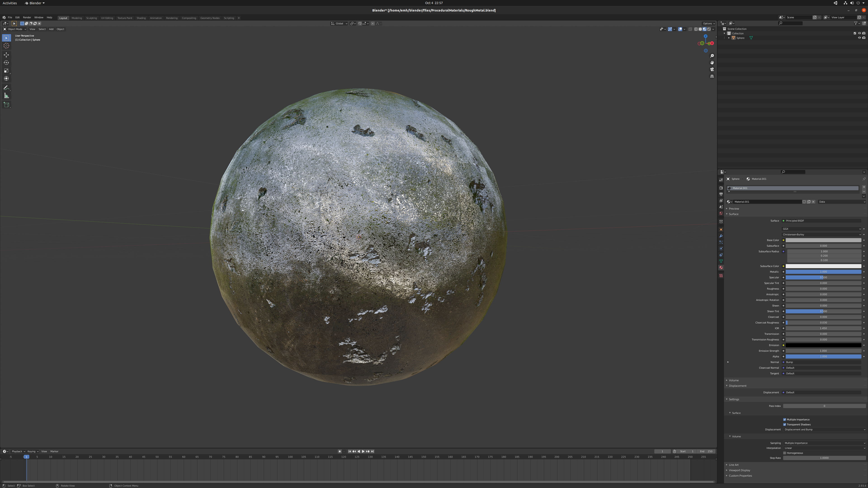
Task: Click the Principled BSDF surface shader button
Action: point(821,221)
